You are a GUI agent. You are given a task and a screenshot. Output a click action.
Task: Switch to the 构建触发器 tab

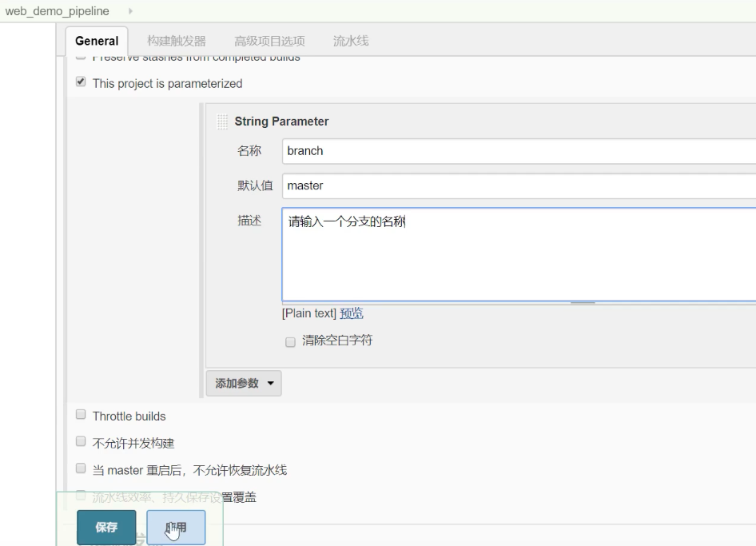coord(177,41)
